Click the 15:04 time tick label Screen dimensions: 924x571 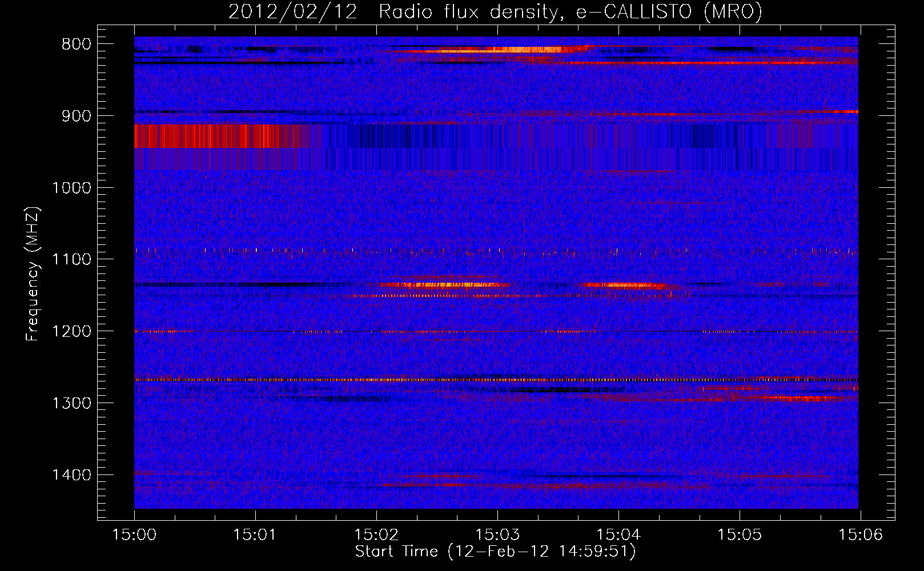619,535
